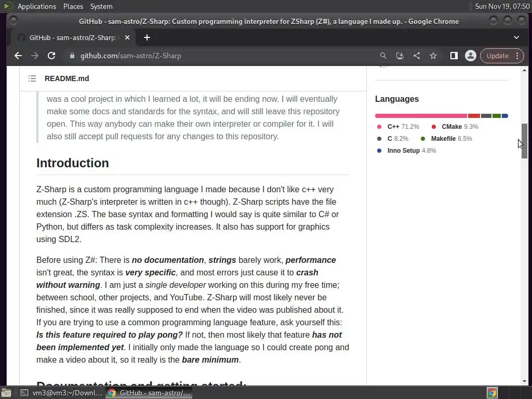Click the Update Chrome button

pyautogui.click(x=497, y=56)
